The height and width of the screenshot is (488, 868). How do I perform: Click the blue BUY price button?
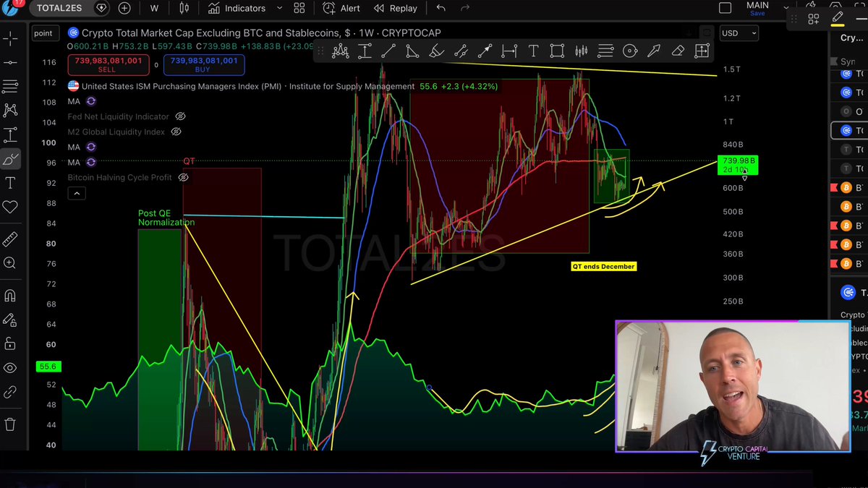pyautogui.click(x=203, y=65)
